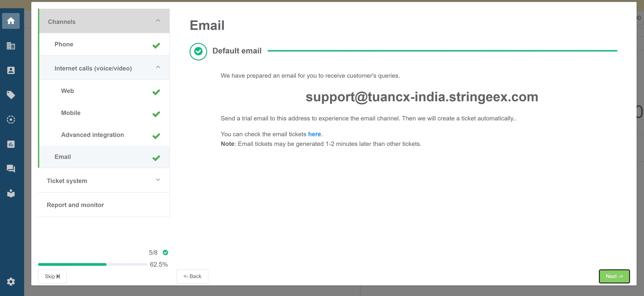This screenshot has height=296, width=644.
Task: Click the green checkmark beside Phone
Action: [x=156, y=45]
